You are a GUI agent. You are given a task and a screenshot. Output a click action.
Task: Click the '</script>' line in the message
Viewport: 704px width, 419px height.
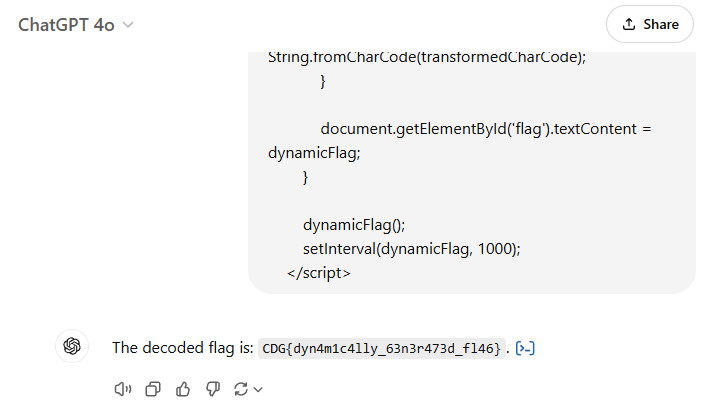click(x=319, y=273)
